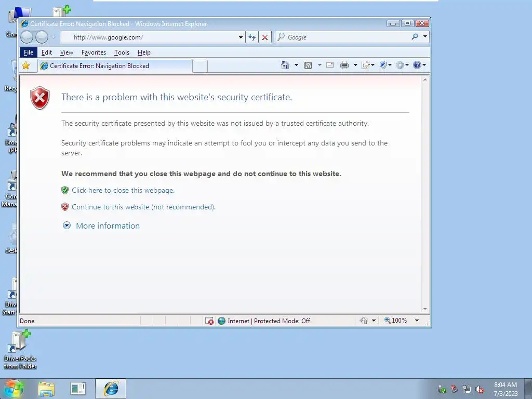Open DriverPacks from Folder desktop shortcut

pyautogui.click(x=20, y=350)
